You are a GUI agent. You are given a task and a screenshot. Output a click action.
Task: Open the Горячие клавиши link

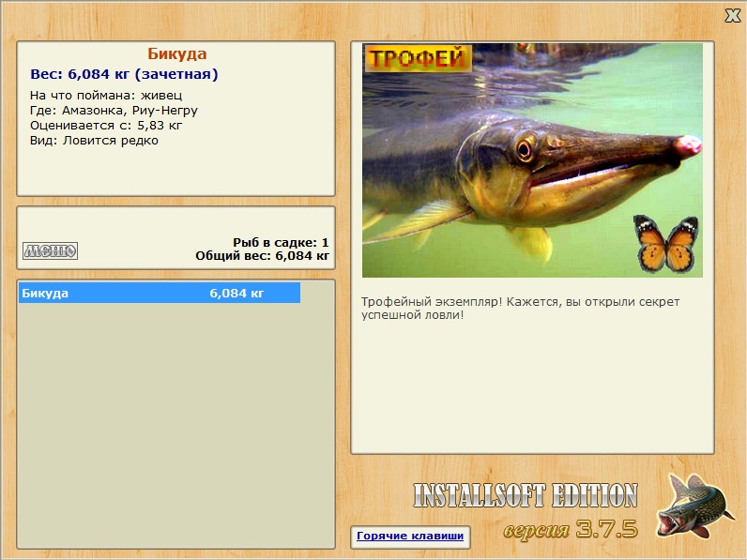click(410, 536)
